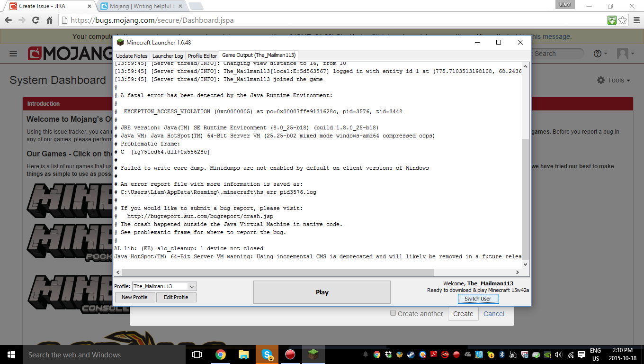Click the scroll left arrow in Game Output
644x364 pixels.
pos(117,272)
